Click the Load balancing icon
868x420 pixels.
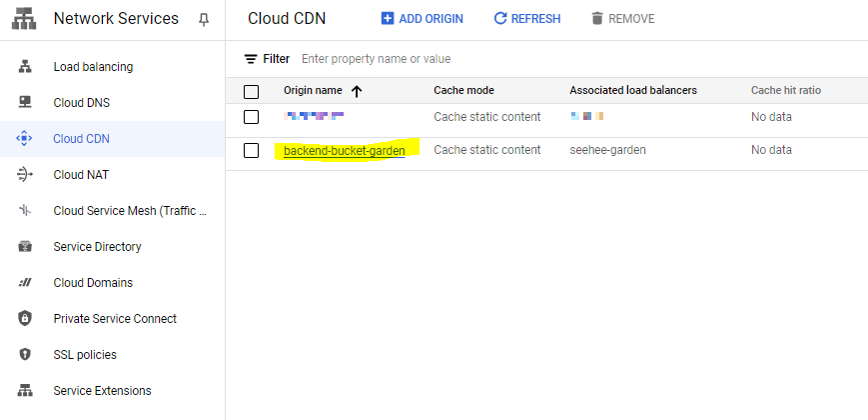pyautogui.click(x=25, y=66)
